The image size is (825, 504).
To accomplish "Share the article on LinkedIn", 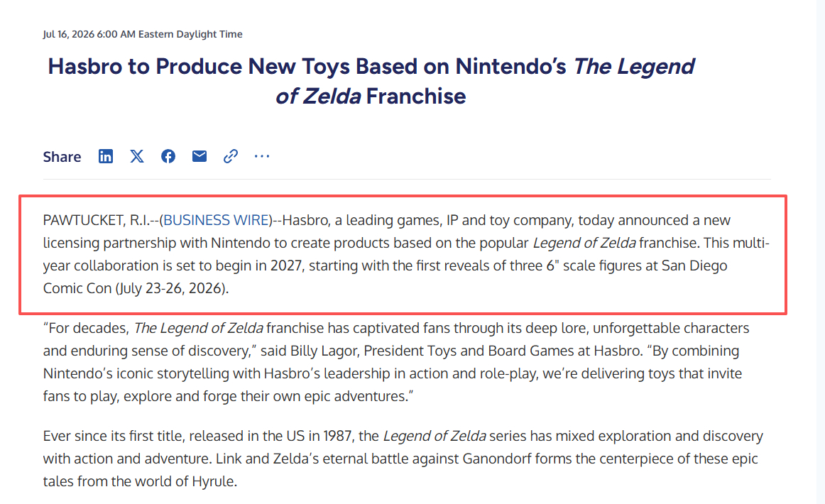I will pyautogui.click(x=105, y=156).
